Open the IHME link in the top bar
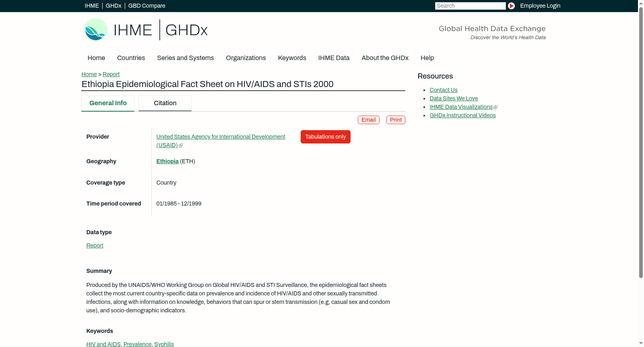 (92, 6)
